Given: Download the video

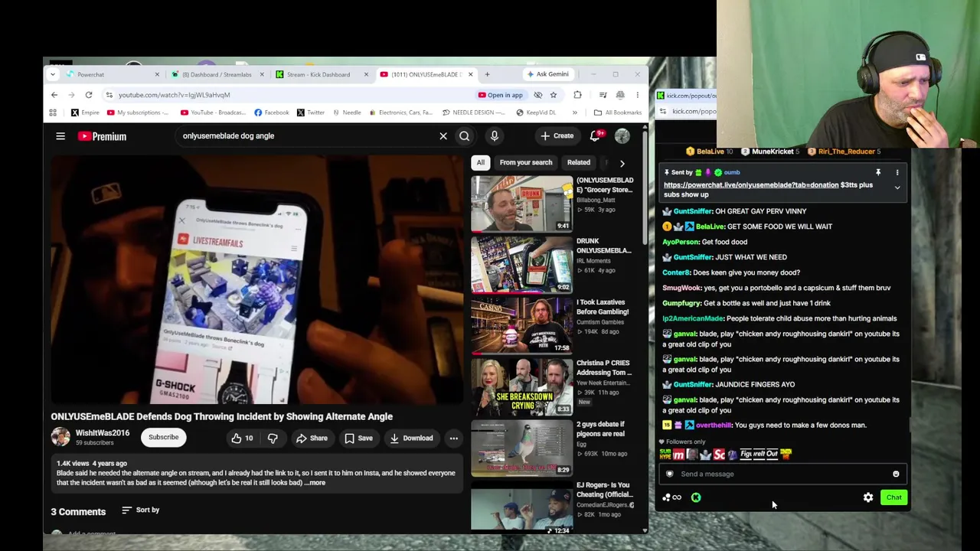Looking at the screenshot, I should 411,438.
